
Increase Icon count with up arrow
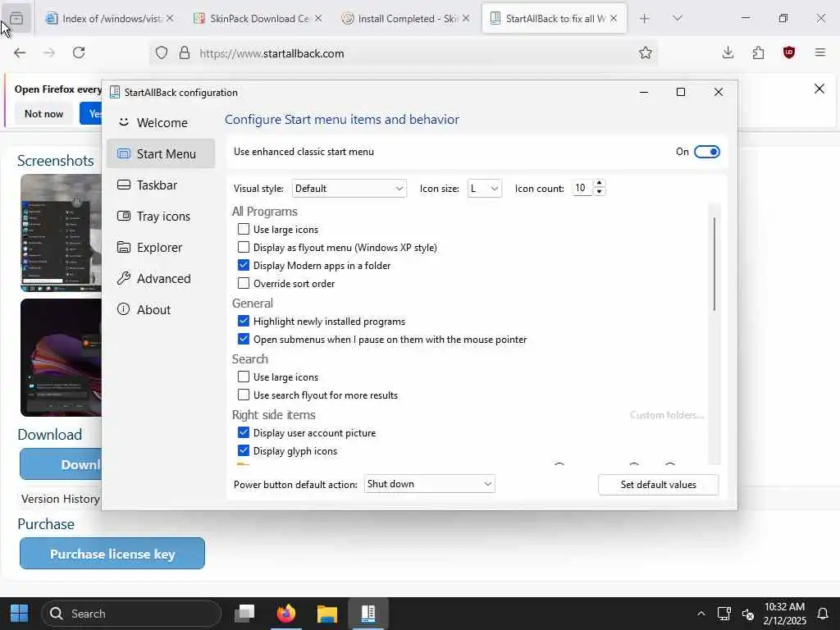click(600, 183)
